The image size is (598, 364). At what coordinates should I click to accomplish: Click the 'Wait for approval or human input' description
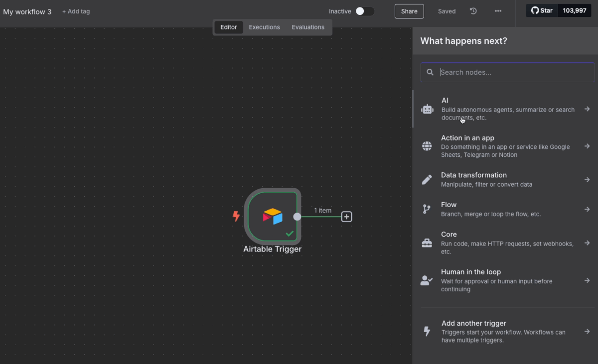tap(497, 285)
